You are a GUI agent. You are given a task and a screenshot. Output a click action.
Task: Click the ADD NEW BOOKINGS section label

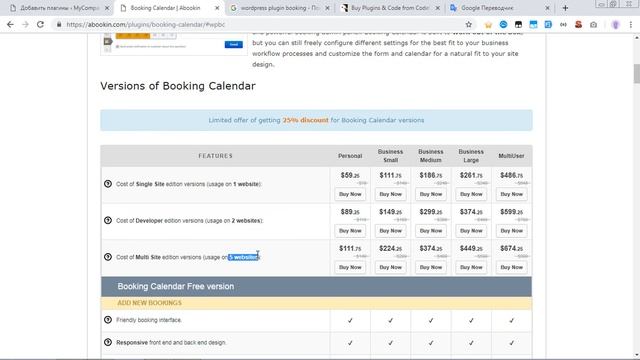coord(149,303)
